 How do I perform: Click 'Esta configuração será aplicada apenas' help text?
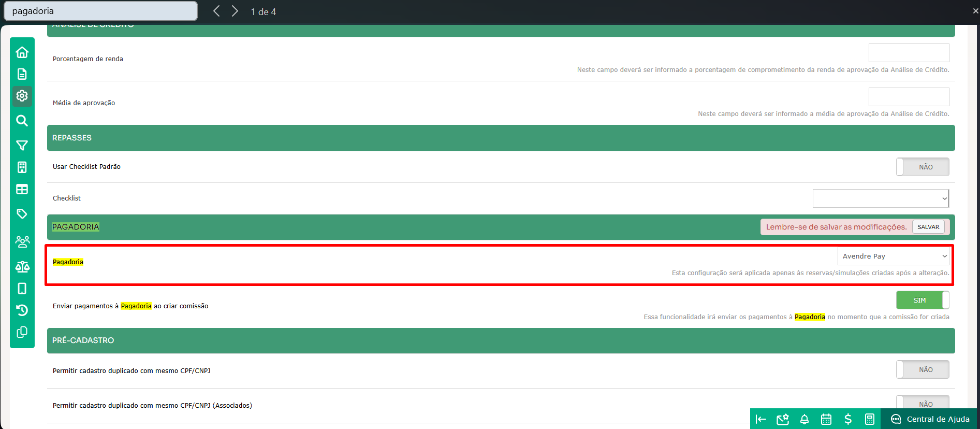point(810,273)
